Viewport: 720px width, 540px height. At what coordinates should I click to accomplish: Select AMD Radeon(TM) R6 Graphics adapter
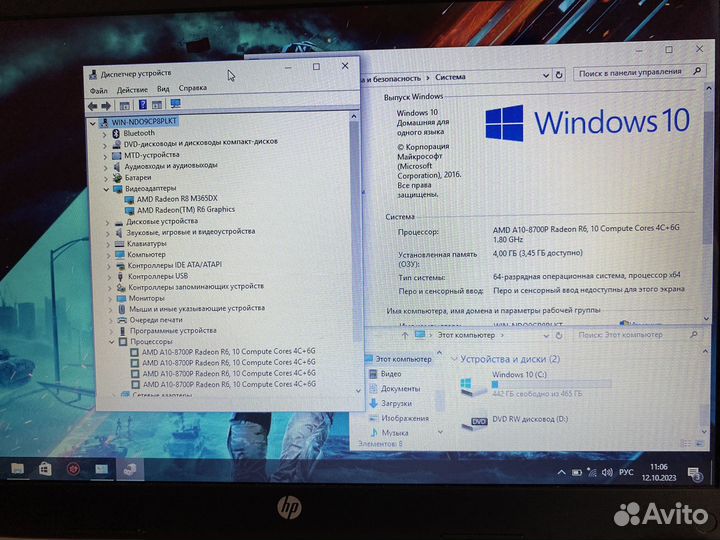click(186, 209)
